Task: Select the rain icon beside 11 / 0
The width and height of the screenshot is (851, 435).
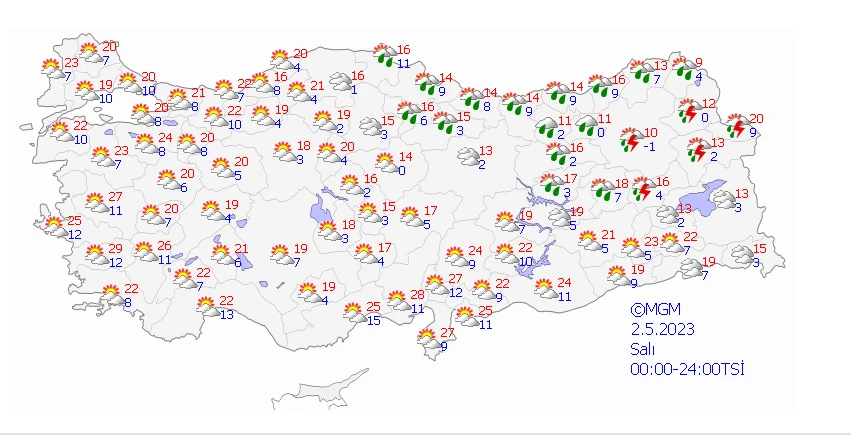Action: click(587, 125)
